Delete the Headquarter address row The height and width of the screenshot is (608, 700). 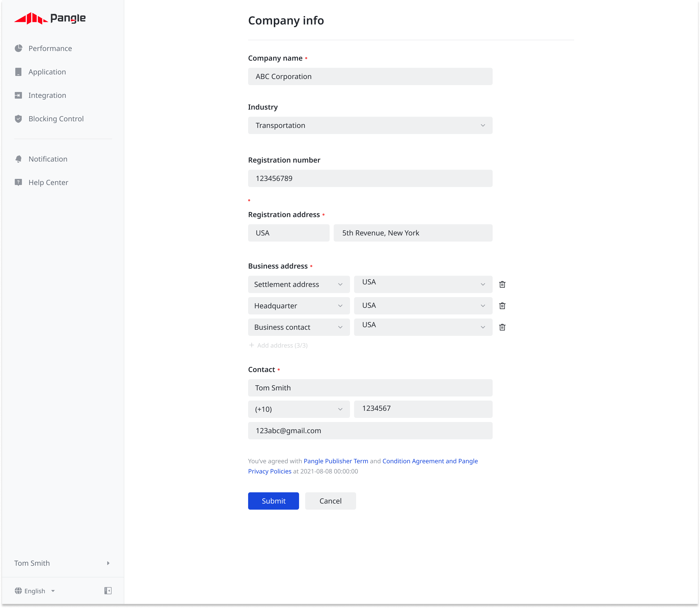tap(502, 306)
